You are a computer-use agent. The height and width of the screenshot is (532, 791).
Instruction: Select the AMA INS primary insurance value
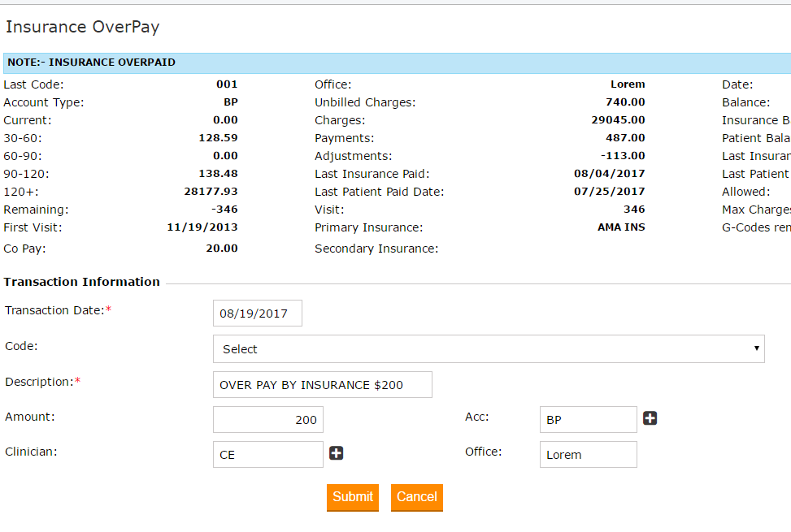tap(621, 227)
